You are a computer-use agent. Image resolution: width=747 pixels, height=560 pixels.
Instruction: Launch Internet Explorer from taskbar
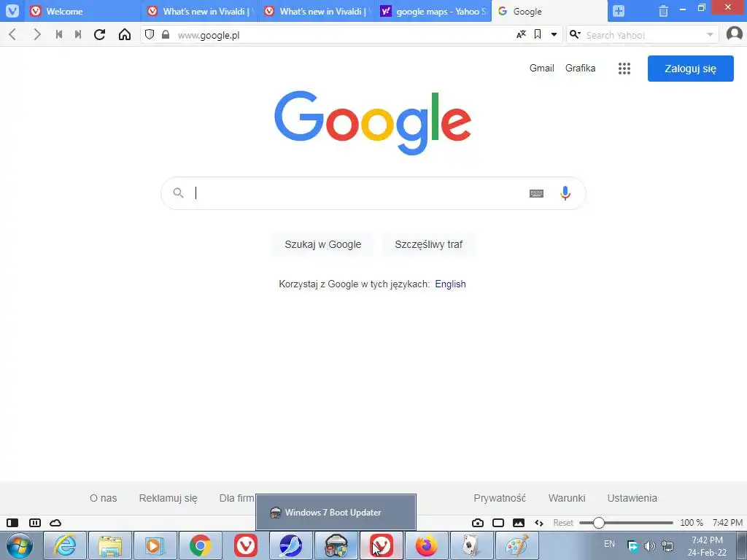tap(65, 545)
